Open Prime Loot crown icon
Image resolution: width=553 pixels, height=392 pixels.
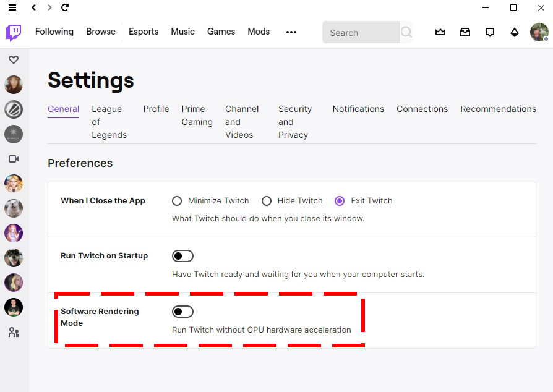440,32
